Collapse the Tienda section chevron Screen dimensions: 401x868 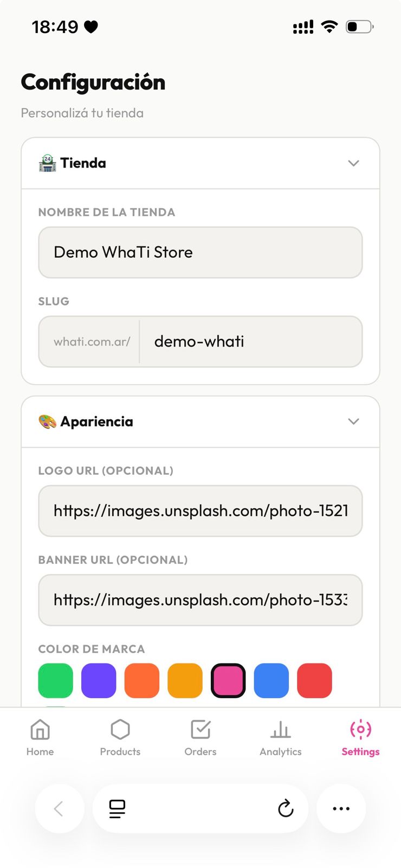(x=353, y=163)
